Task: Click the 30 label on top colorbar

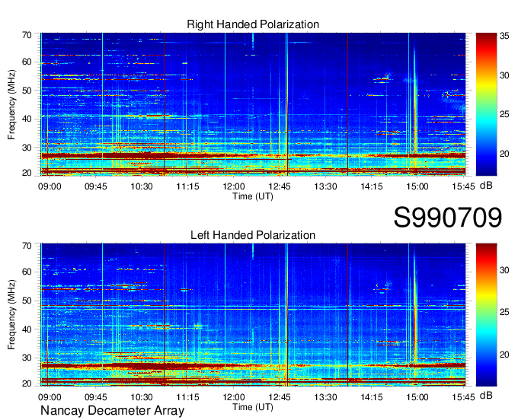Action: pos(504,75)
